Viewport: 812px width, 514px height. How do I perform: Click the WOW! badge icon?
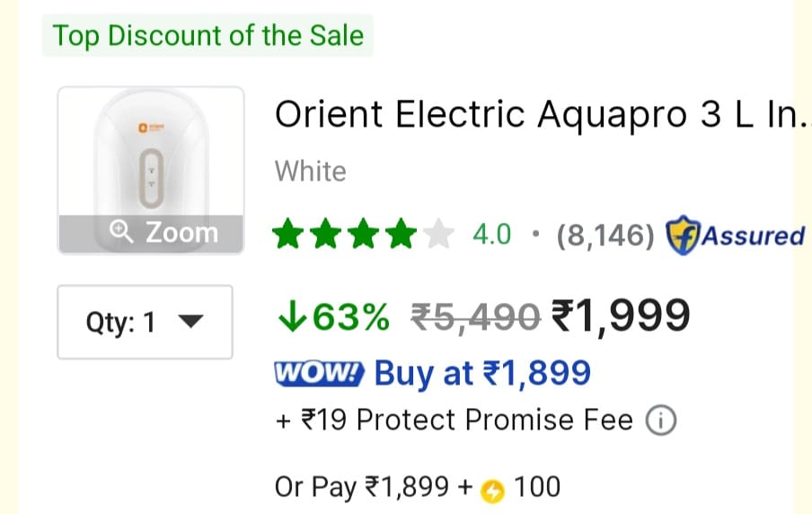[x=318, y=373]
